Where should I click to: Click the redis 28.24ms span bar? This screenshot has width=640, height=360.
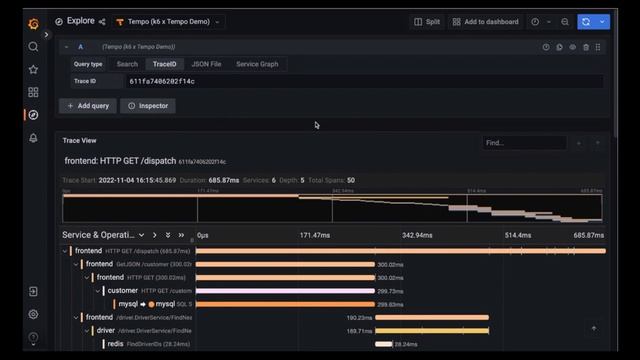click(384, 344)
